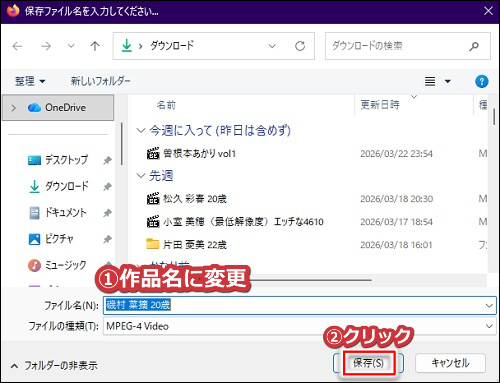Click the date 2026/03/22 23:54
The image size is (500, 383).
point(396,154)
